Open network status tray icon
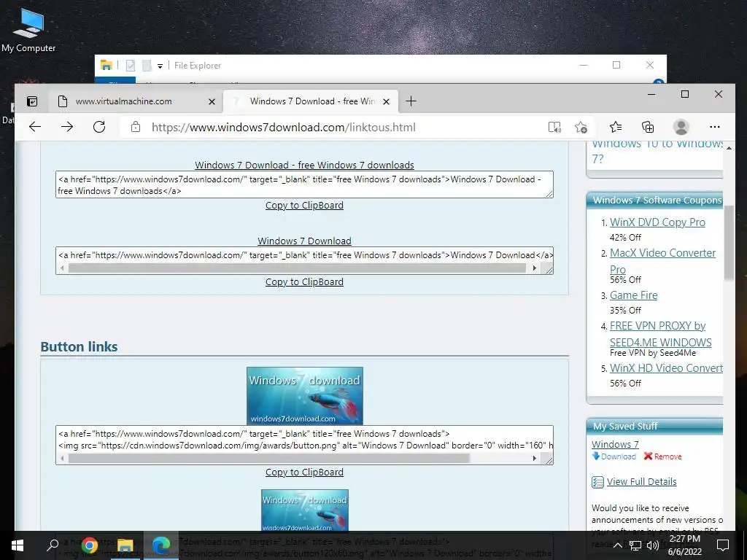The image size is (747, 560). (x=635, y=545)
